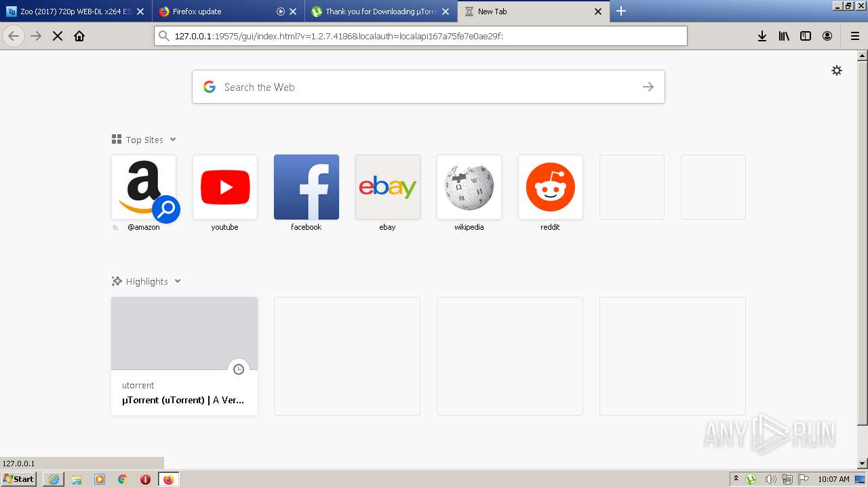Open the Library menu icon

click(784, 36)
